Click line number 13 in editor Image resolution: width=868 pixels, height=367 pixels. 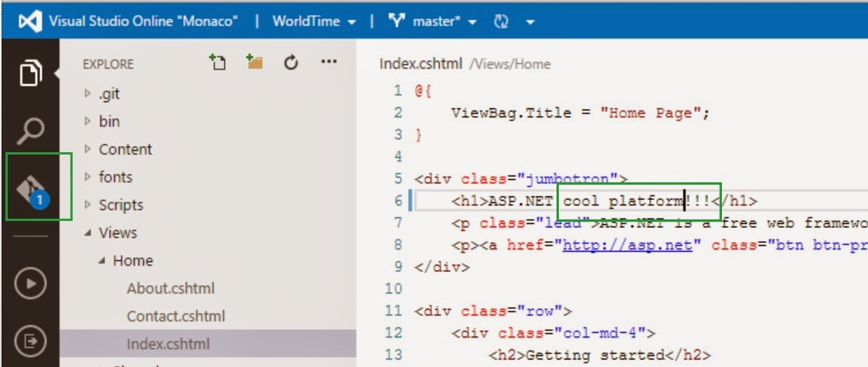pos(393,355)
